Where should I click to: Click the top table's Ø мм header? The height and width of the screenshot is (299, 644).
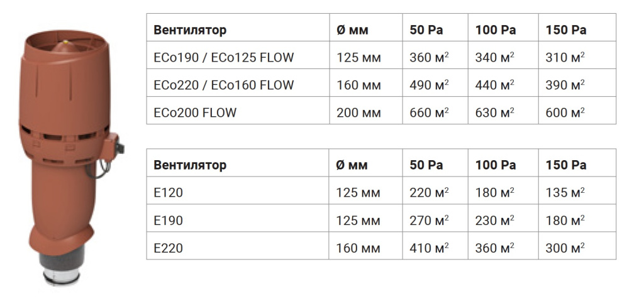(352, 30)
